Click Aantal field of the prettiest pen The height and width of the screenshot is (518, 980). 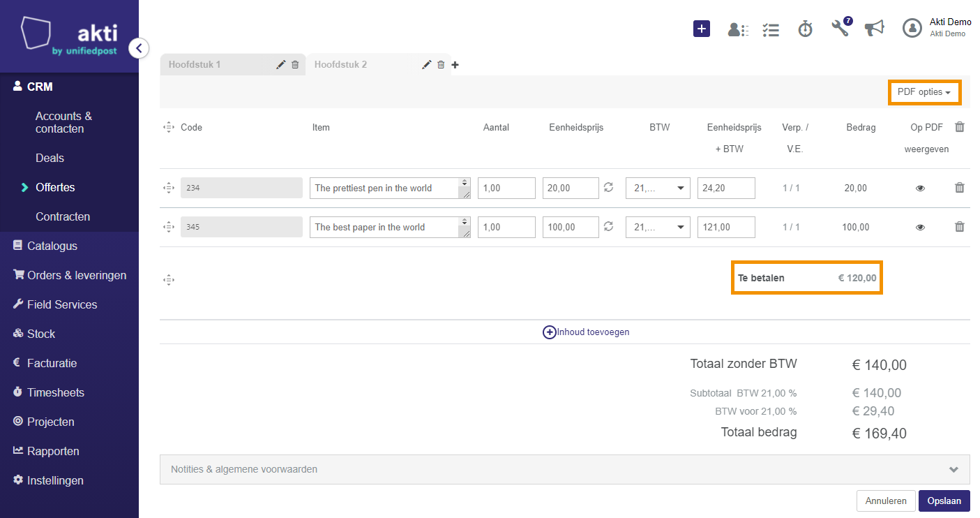tap(506, 188)
